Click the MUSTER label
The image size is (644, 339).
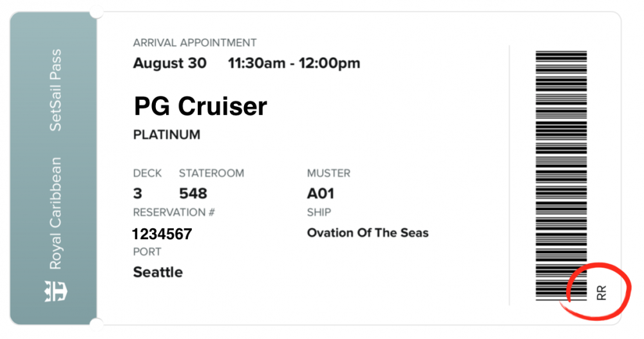(328, 173)
